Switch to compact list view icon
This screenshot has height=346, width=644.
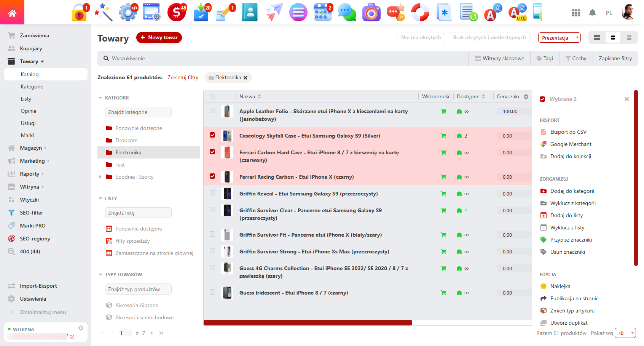pos(629,38)
